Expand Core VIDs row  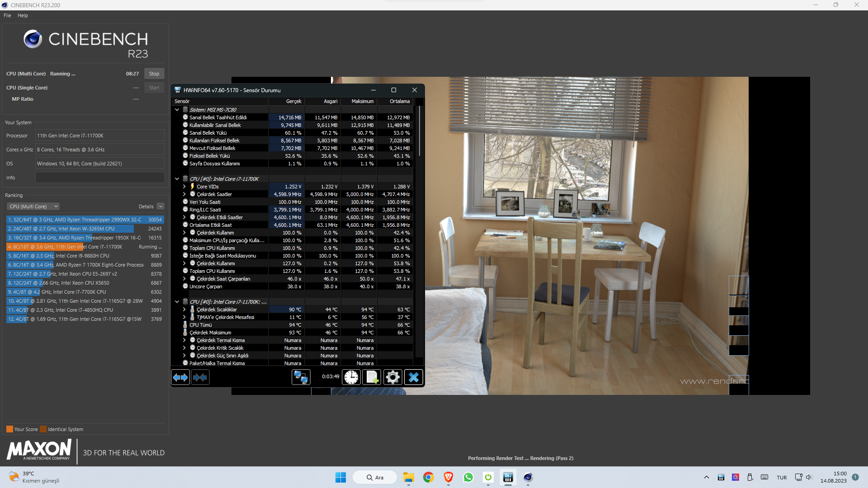pos(184,187)
